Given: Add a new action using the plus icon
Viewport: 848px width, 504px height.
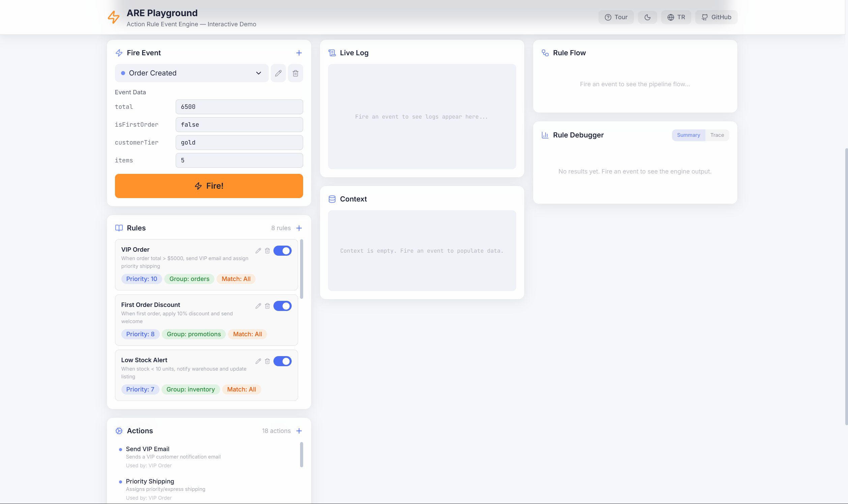Looking at the screenshot, I should click(x=299, y=431).
